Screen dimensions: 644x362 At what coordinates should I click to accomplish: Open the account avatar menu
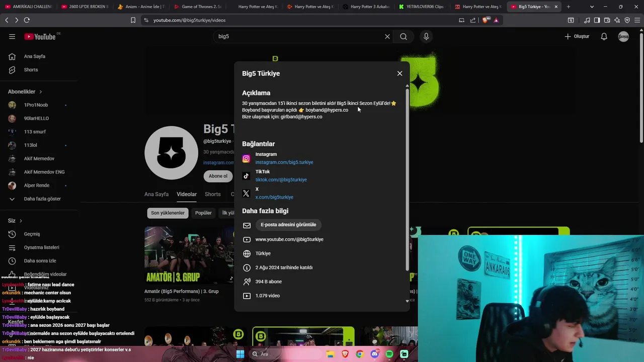pyautogui.click(x=623, y=36)
